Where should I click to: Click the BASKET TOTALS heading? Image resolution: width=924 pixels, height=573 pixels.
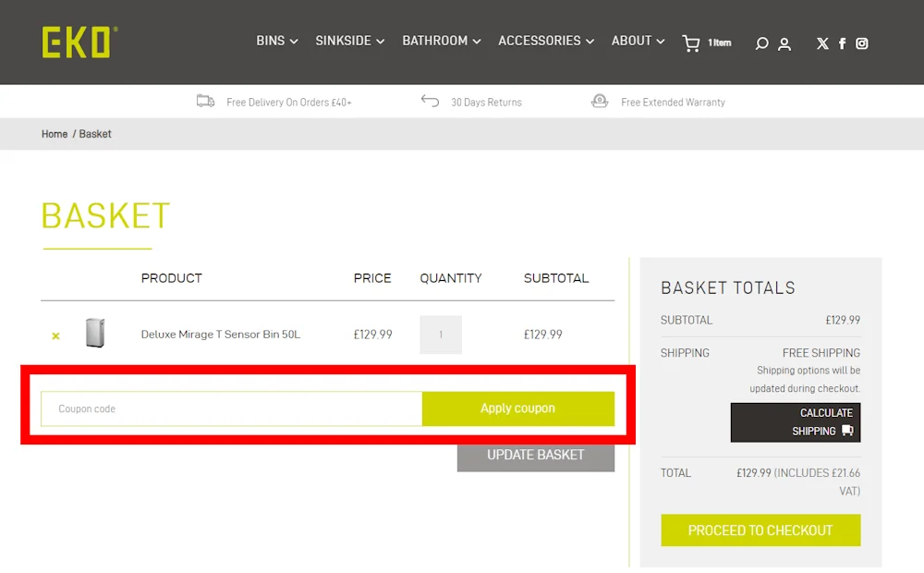coord(728,287)
